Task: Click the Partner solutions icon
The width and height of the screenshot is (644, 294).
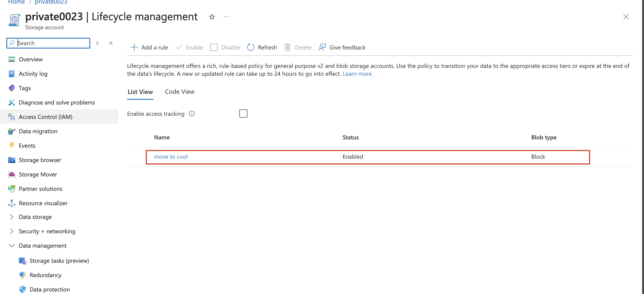Action: 11,189
